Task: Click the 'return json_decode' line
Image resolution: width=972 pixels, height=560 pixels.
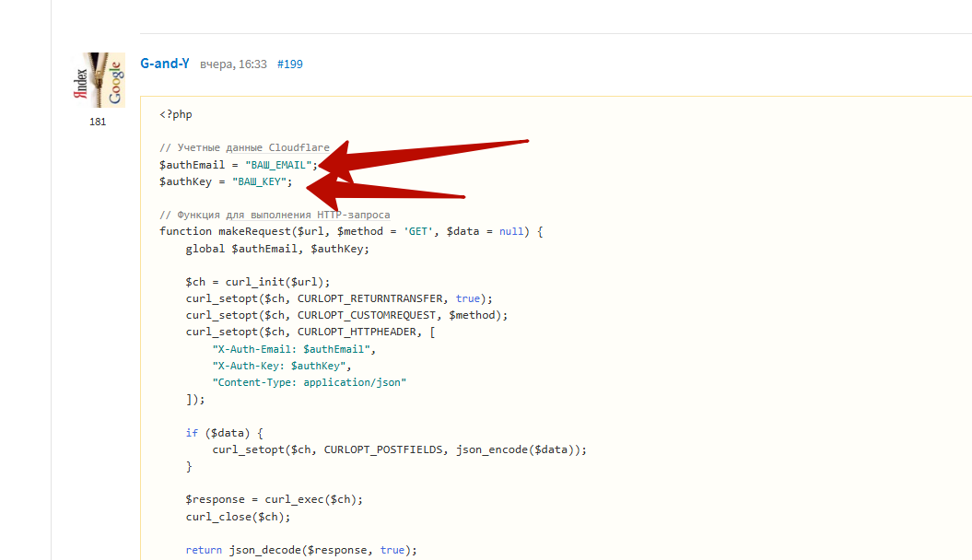Action: 301,550
